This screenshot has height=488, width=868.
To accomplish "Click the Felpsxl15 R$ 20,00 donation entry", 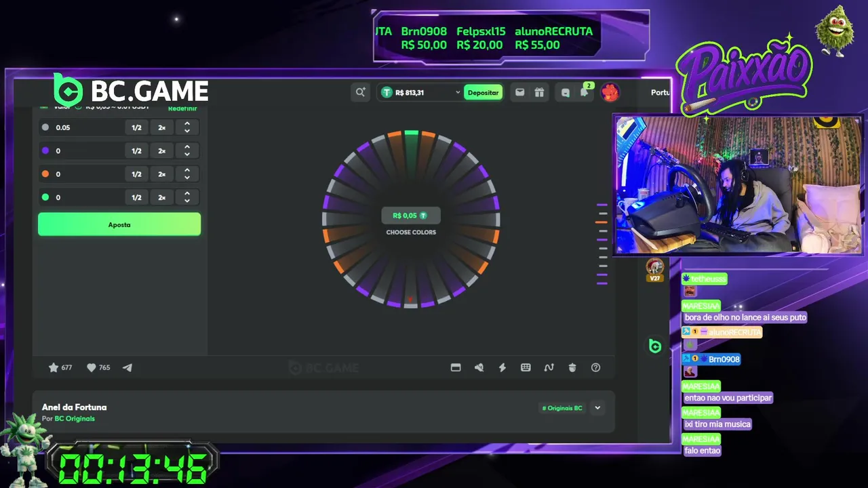I will click(x=481, y=38).
